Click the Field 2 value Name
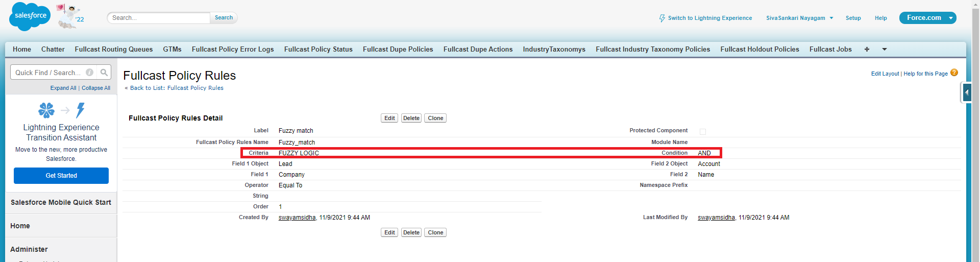This screenshot has width=980, height=262. click(x=706, y=175)
